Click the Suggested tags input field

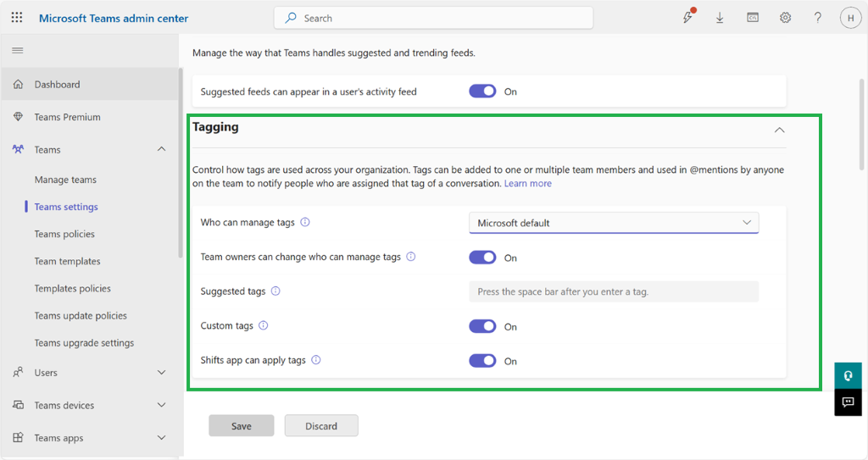tap(614, 291)
